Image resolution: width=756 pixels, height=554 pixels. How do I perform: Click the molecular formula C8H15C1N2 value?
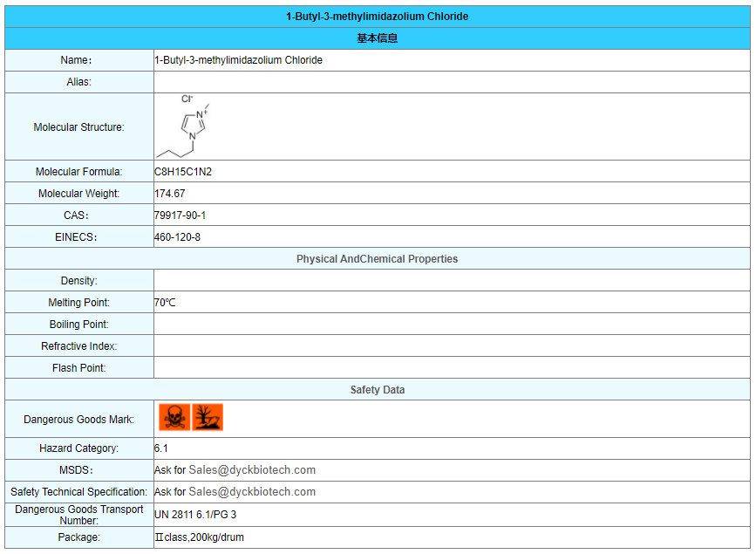click(x=183, y=172)
